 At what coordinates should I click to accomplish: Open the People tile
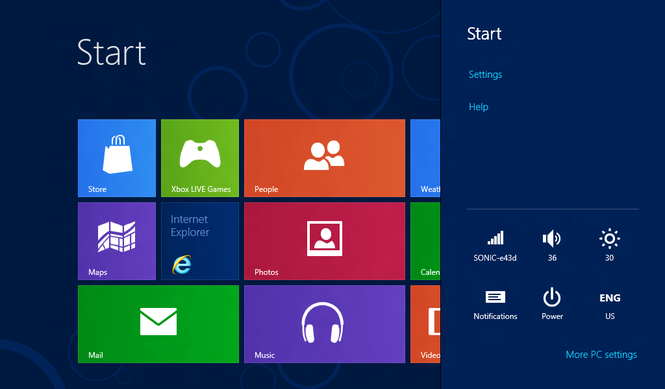[x=324, y=158]
